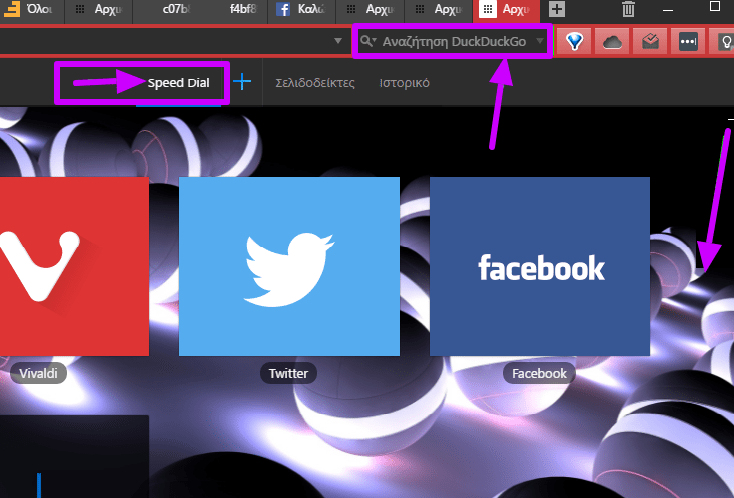This screenshot has height=498, width=734.
Task: Click the Αναζήτηση DuckDuckGo search field
Action: [x=454, y=42]
